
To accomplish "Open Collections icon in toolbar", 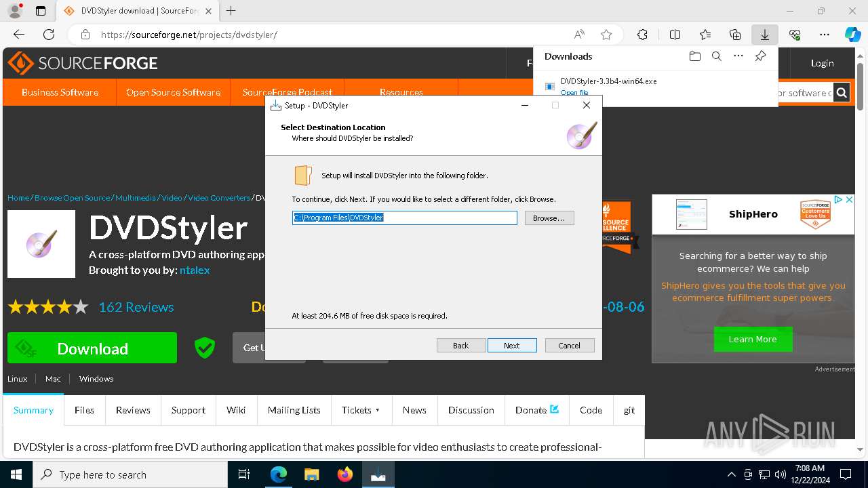I will pos(735,35).
